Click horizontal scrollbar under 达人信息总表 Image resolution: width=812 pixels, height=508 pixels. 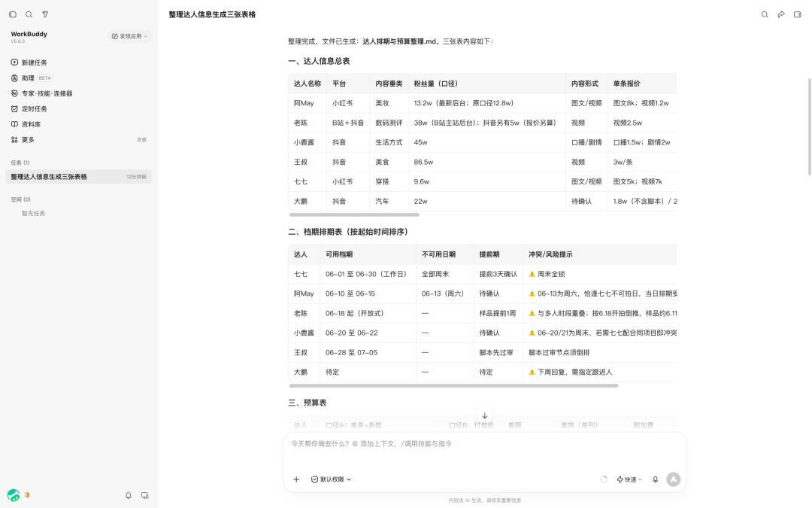[354, 214]
